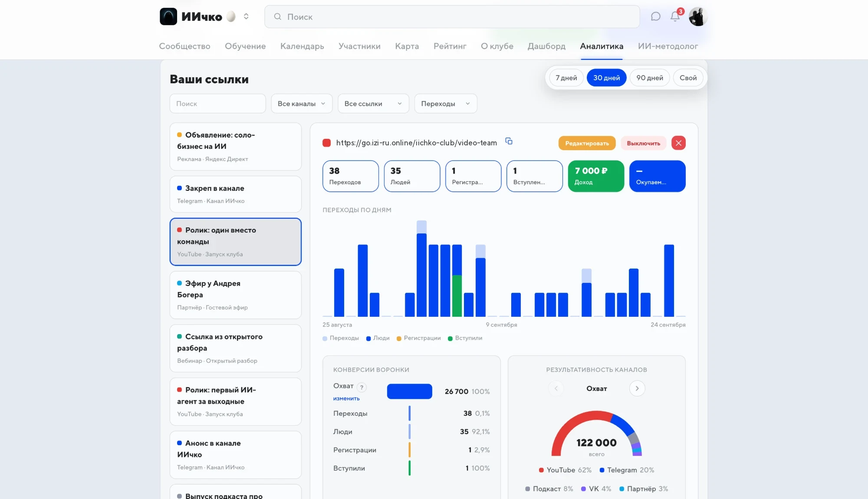This screenshot has width=868, height=499.
Task: Open link Эфир у Андрея Богера
Action: [x=236, y=295]
